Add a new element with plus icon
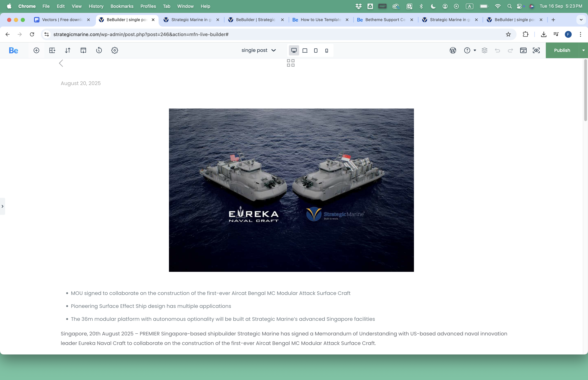 point(36,50)
